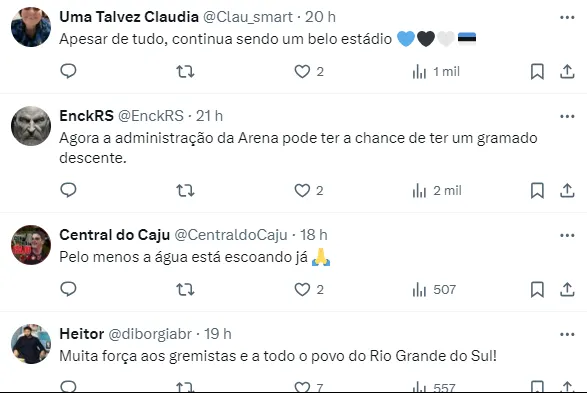This screenshot has height=393, width=587.
Task: Share Uma Talvez Claudia's tweet
Action: [x=567, y=71]
